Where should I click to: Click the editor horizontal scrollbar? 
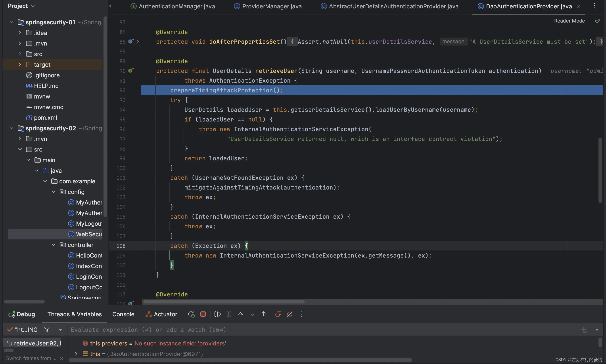[224, 301]
